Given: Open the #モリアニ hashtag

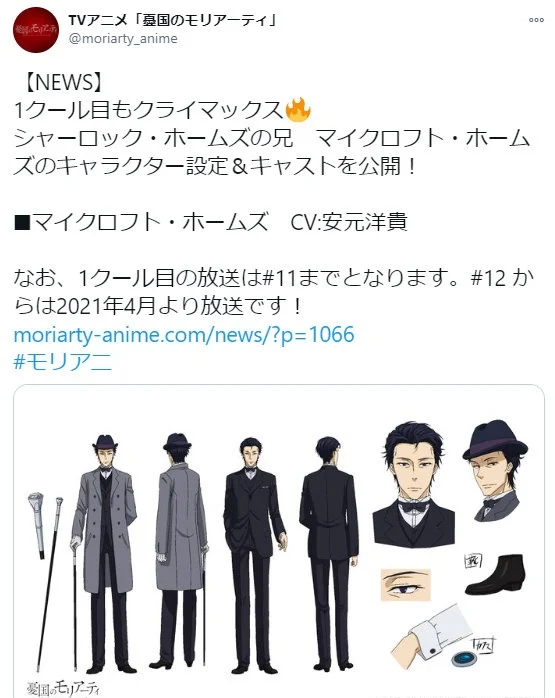Looking at the screenshot, I should 62,361.
